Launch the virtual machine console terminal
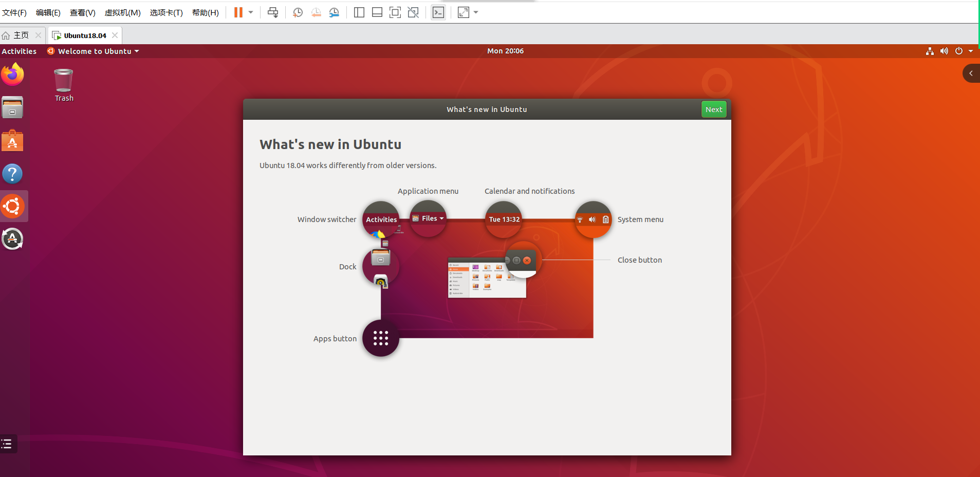 [437, 12]
